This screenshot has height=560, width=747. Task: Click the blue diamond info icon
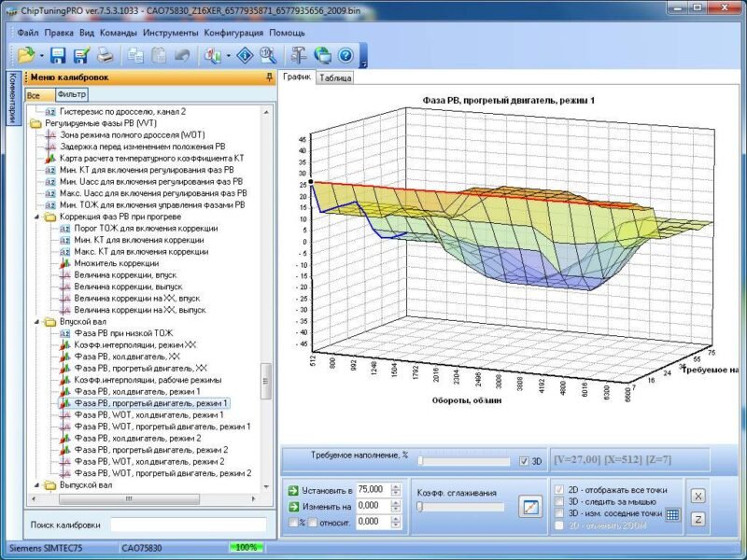[246, 55]
